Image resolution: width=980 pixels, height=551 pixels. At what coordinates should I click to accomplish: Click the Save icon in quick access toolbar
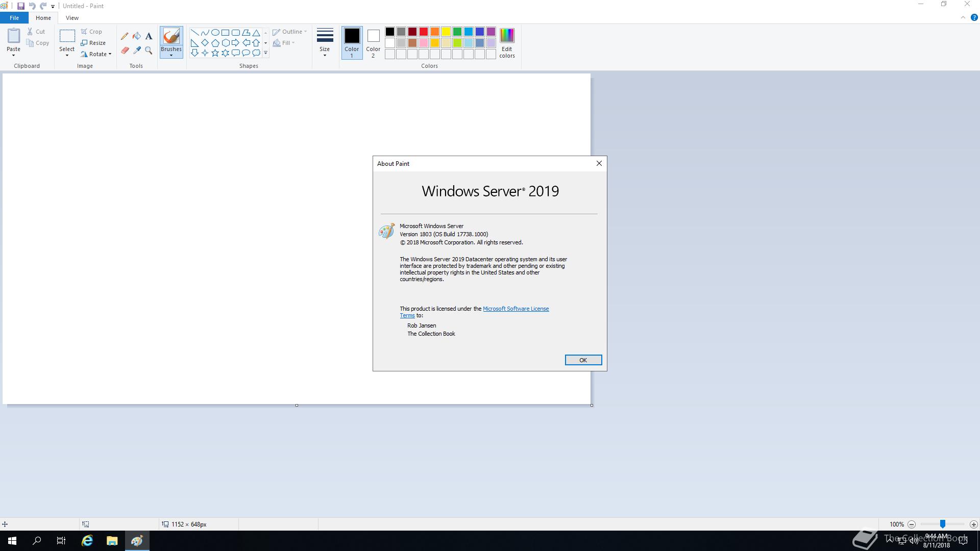click(21, 6)
